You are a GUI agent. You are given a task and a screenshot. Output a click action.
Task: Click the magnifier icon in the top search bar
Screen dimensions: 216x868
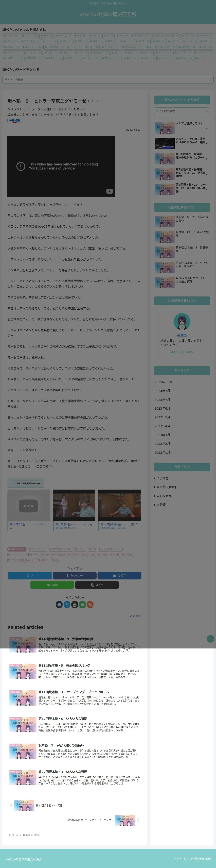[x=210, y=80]
